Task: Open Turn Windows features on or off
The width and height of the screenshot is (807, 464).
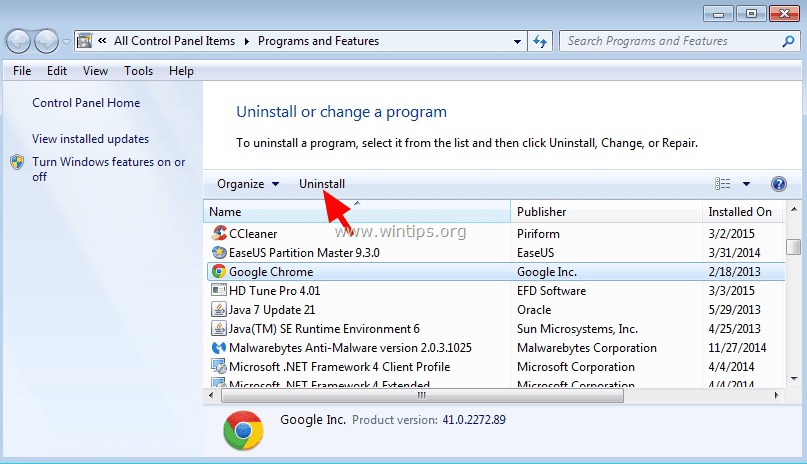Action: point(109,169)
